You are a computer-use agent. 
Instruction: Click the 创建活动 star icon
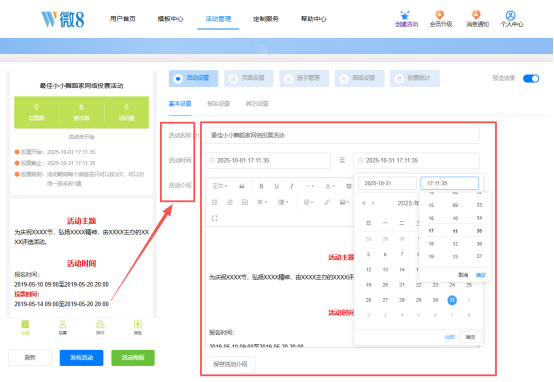tap(405, 15)
